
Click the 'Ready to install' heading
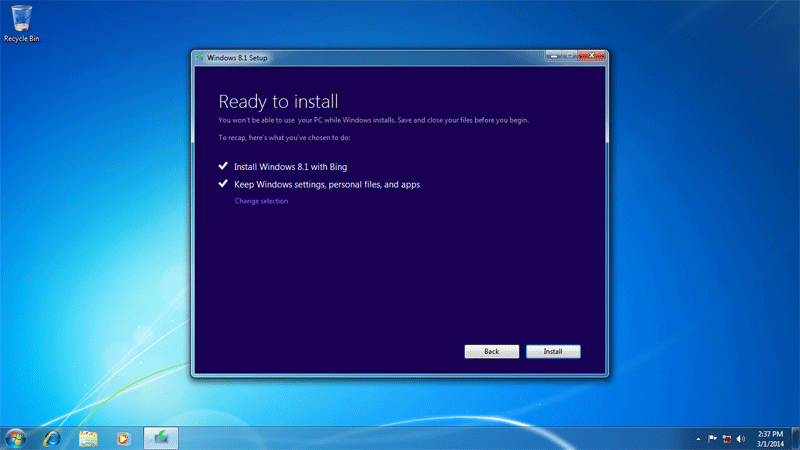[278, 102]
